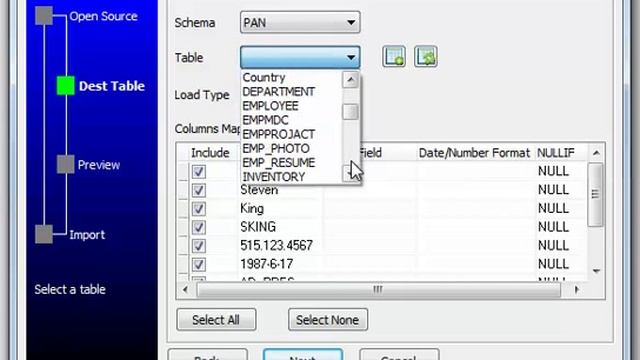Open the Schema dropdown showing PAN
640x360 pixels.
coord(300,22)
